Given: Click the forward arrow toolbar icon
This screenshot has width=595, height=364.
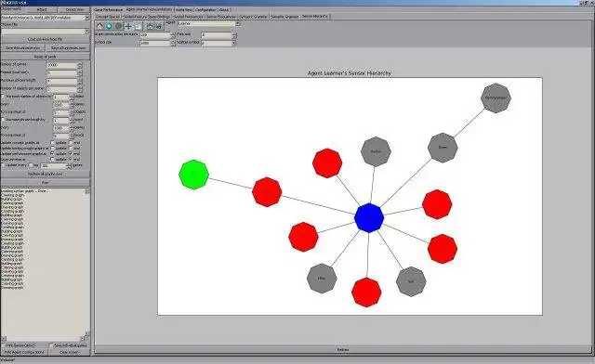Looking at the screenshot, I should 118,26.
